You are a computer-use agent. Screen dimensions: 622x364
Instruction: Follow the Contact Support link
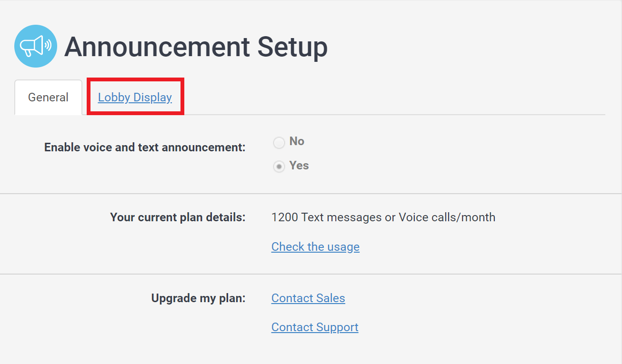(315, 327)
